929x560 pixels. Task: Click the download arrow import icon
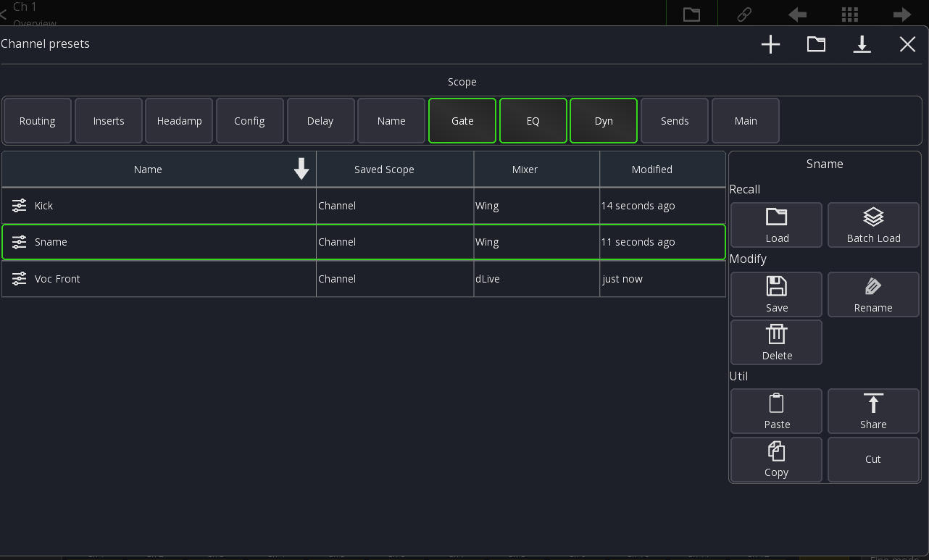tap(862, 45)
